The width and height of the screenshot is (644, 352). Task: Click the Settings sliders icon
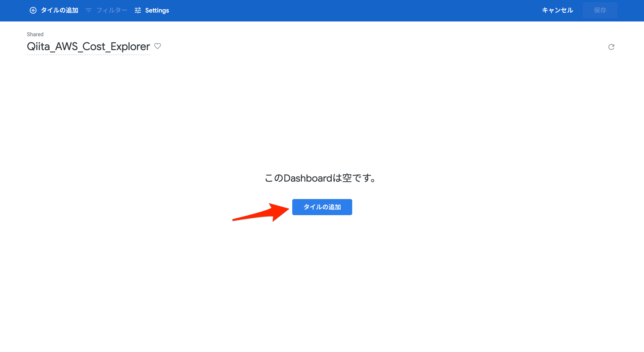(x=138, y=10)
